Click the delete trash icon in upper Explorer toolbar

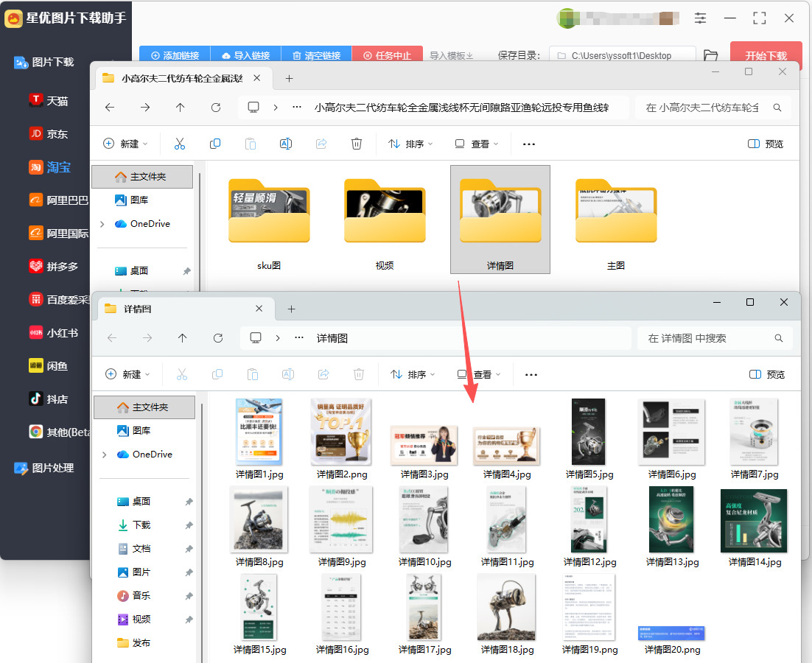(357, 144)
